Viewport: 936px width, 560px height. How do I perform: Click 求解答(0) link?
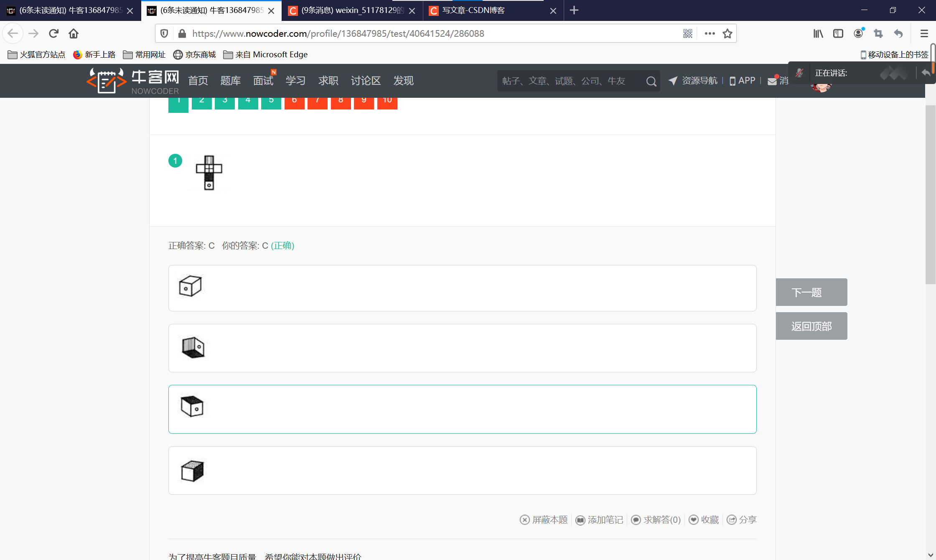656,519
